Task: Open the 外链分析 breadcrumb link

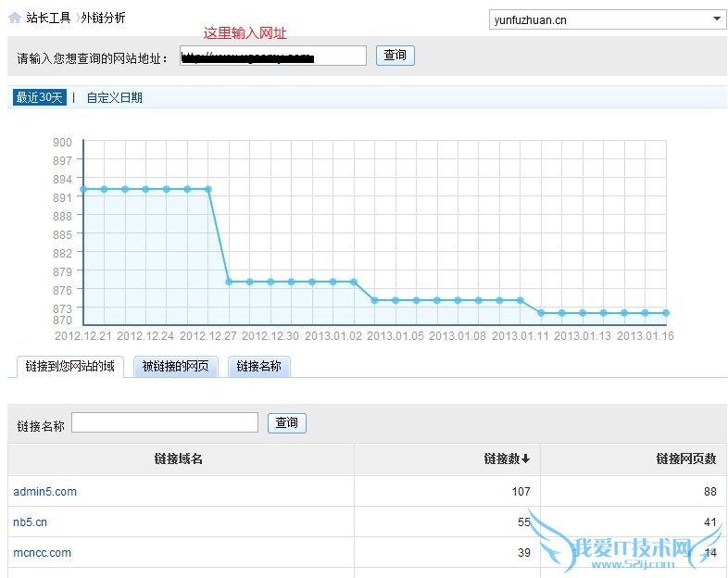Action: coord(103,19)
